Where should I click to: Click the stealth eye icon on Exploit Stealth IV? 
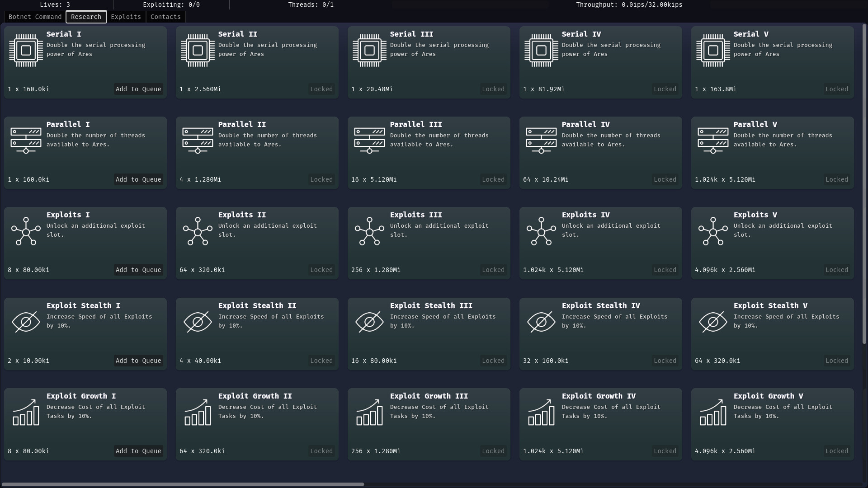(541, 322)
